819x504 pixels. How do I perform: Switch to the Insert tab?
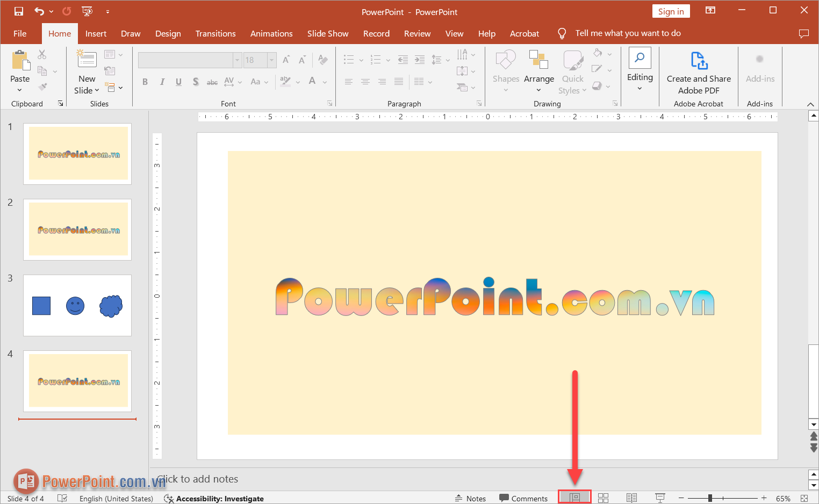pos(96,33)
